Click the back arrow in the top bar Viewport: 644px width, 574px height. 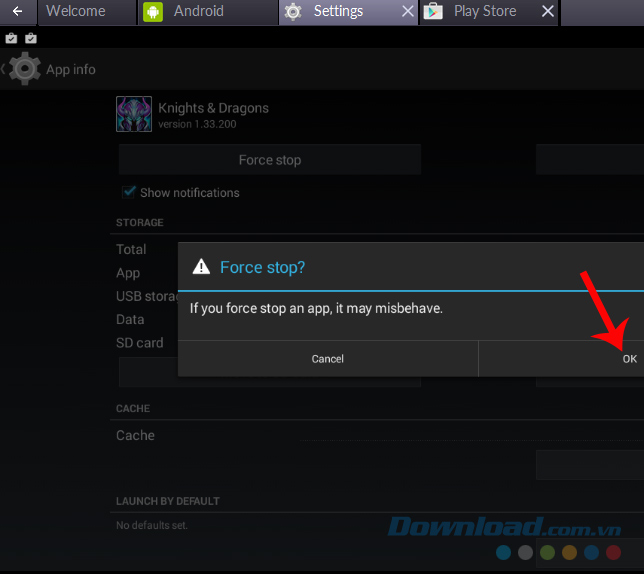click(x=17, y=12)
